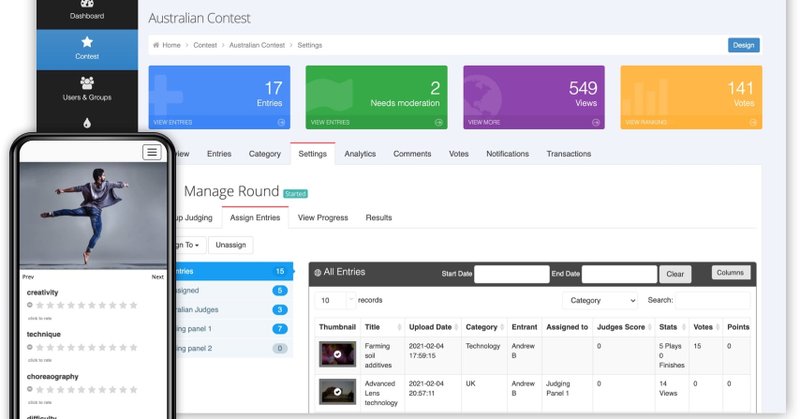800x419 pixels.
Task: Click arrow icon on Votes card
Action: coord(753,122)
